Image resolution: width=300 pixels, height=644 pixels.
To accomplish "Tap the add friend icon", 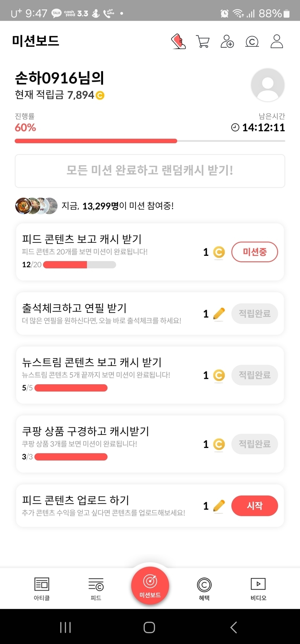I will [227, 42].
